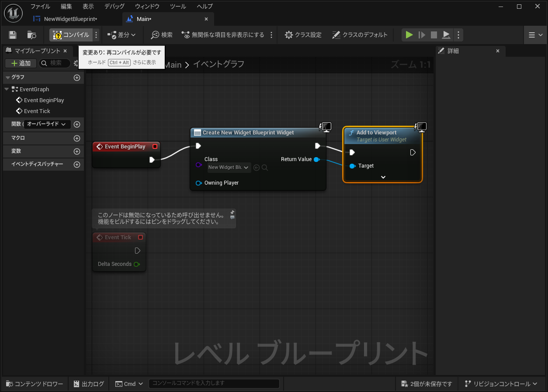Browse to asset in Content Browser icon
The height and width of the screenshot is (392, 548).
[x=32, y=35]
